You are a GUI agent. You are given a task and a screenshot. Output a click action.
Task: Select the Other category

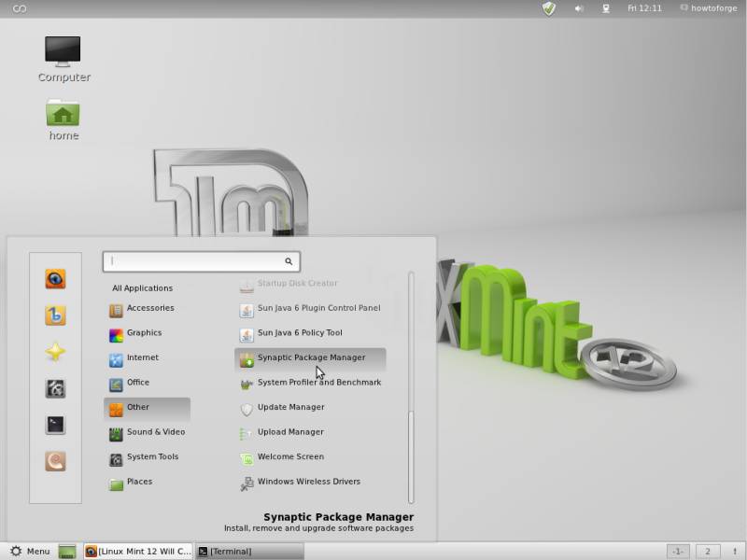tap(147, 408)
